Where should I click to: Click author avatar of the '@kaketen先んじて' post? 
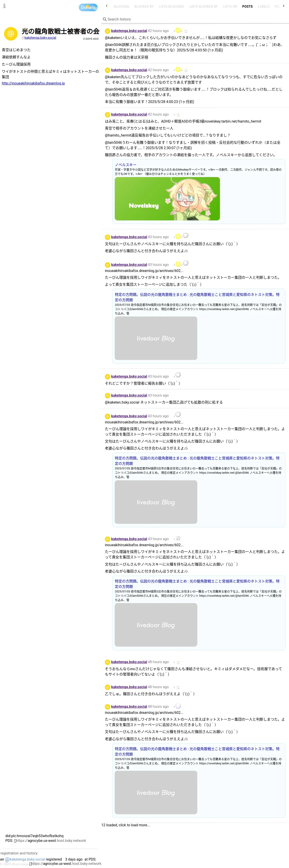[107, 71]
